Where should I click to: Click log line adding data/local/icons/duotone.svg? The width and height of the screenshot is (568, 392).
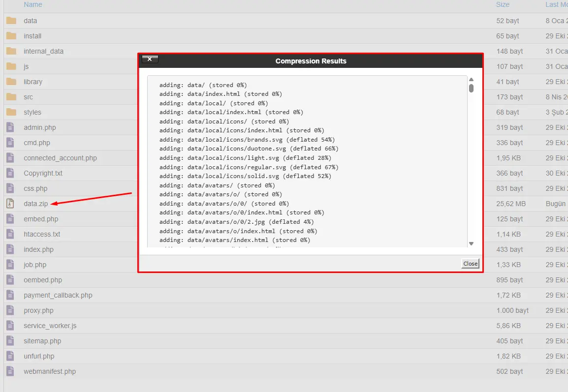click(249, 149)
